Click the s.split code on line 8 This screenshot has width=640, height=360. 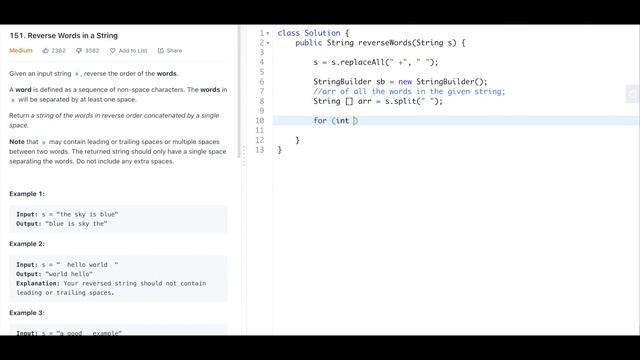point(413,101)
